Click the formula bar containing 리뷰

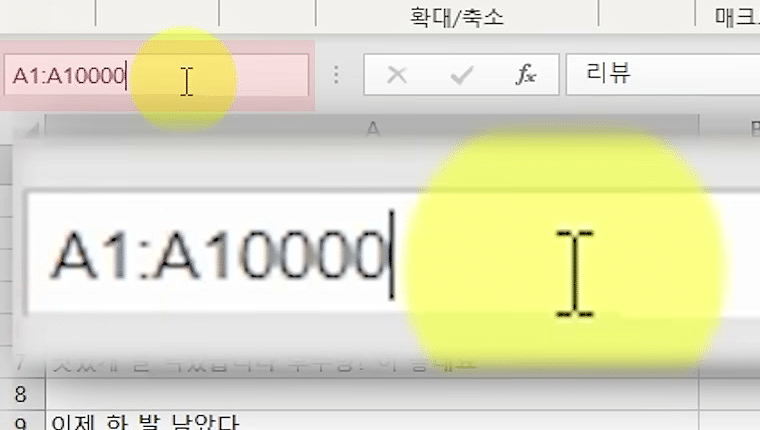663,74
